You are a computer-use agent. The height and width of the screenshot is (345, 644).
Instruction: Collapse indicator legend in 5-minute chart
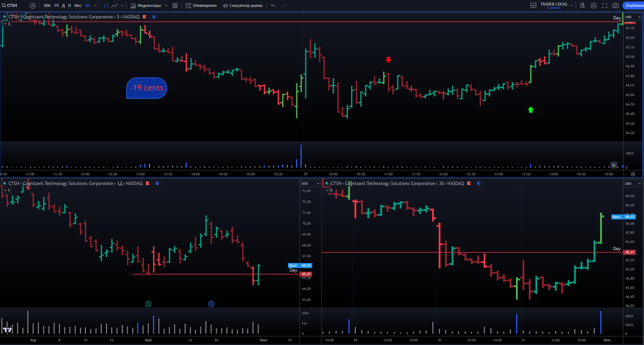click(x=7, y=24)
